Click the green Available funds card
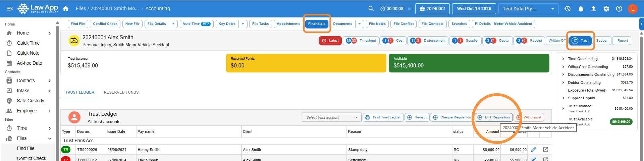Image resolution: width=644 pixels, height=161 pixels. tap(469, 63)
